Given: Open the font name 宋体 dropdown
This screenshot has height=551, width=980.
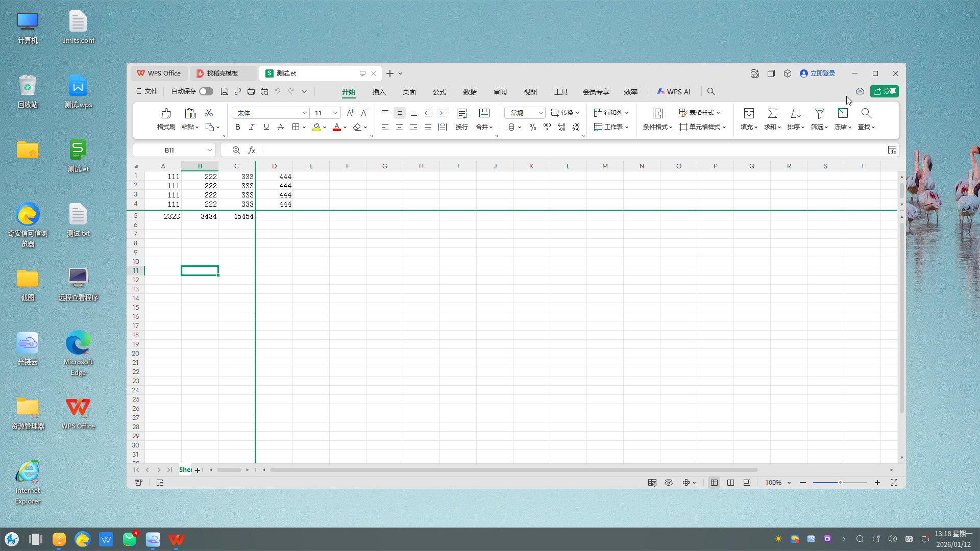Looking at the screenshot, I should [x=304, y=113].
